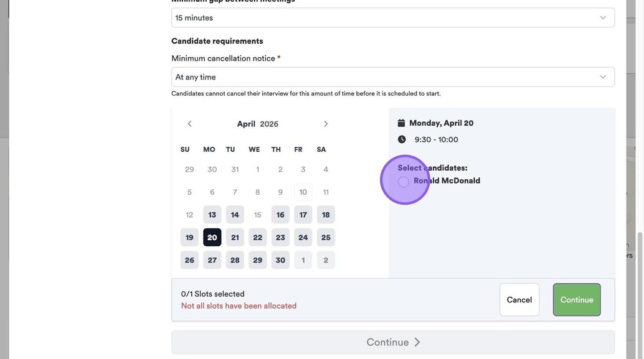Click the 2026 year label in calendar header
Screen dimensions: 644x359
269,124
